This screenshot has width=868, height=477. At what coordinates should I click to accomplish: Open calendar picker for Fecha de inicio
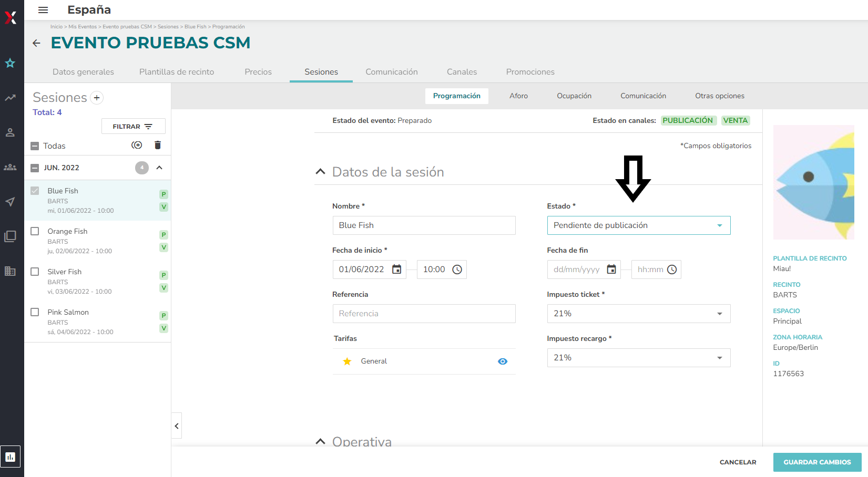(397, 269)
